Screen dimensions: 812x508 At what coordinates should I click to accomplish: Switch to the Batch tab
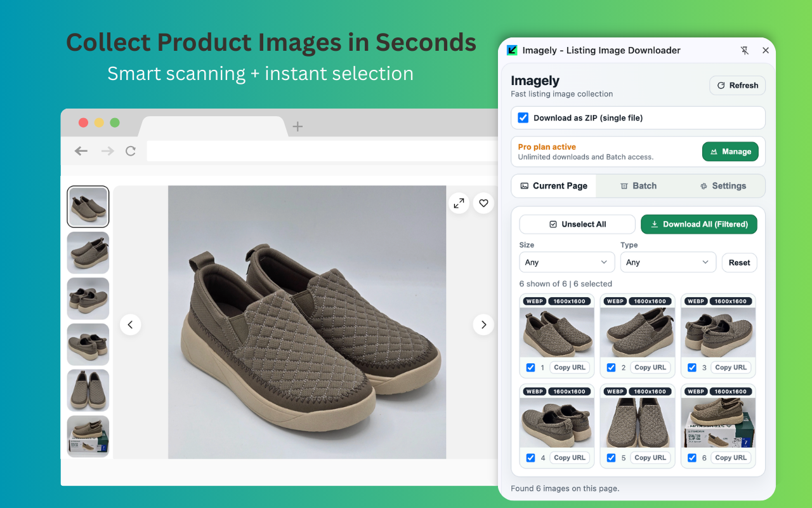[x=638, y=185]
